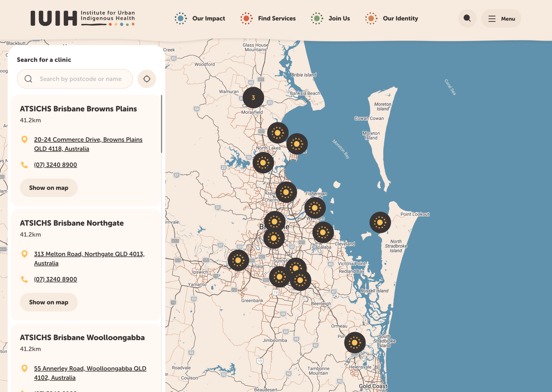Select clinic marker north of Beenleigh
The width and height of the screenshot is (552, 392).
pyautogui.click(x=300, y=280)
